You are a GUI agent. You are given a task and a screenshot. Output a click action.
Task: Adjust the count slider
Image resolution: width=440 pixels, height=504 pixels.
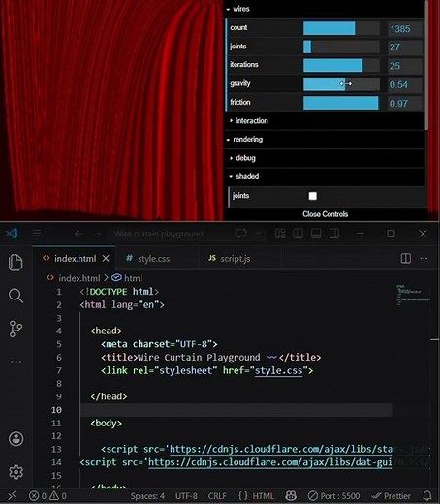point(341,28)
